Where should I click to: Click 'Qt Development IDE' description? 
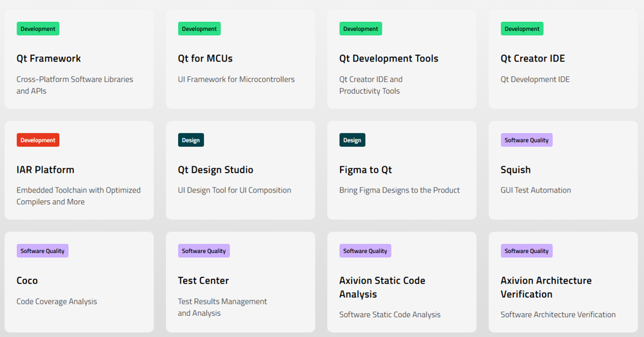(535, 80)
